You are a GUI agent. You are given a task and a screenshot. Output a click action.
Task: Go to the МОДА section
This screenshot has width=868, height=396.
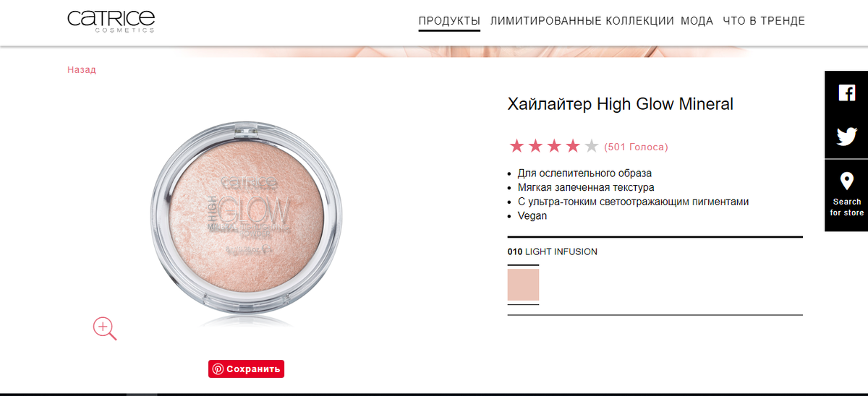(x=697, y=21)
